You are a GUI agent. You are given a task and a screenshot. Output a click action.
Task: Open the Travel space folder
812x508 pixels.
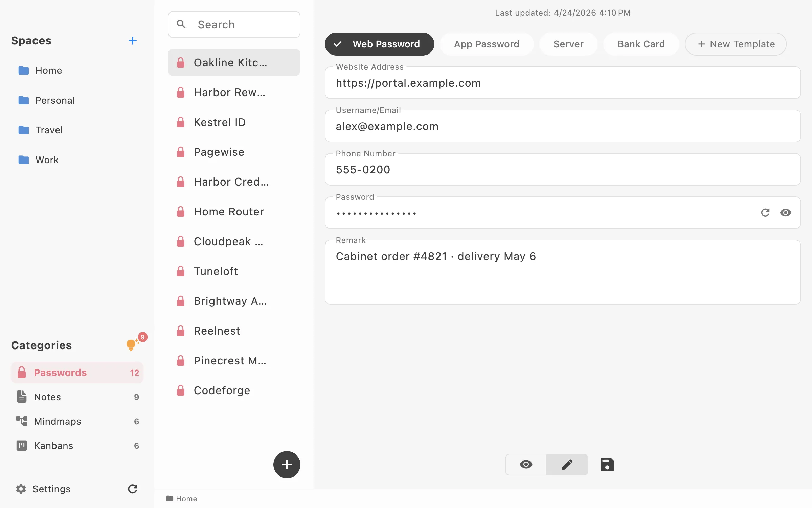[77, 130]
